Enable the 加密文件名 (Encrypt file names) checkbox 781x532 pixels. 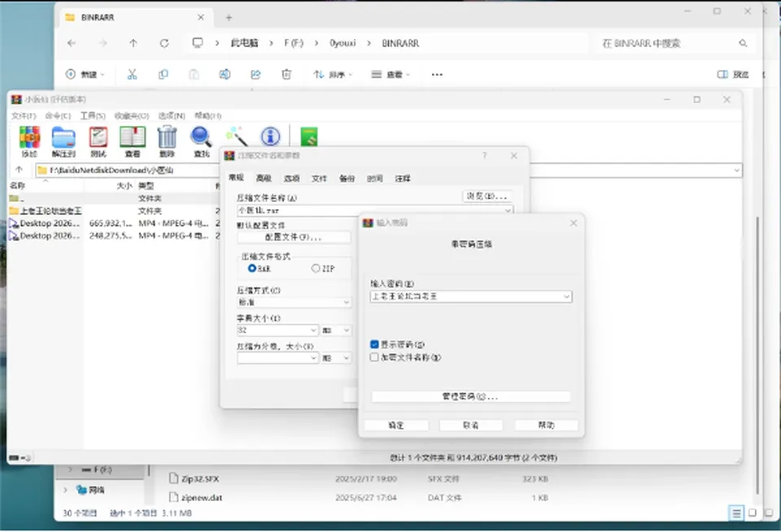pyautogui.click(x=374, y=357)
